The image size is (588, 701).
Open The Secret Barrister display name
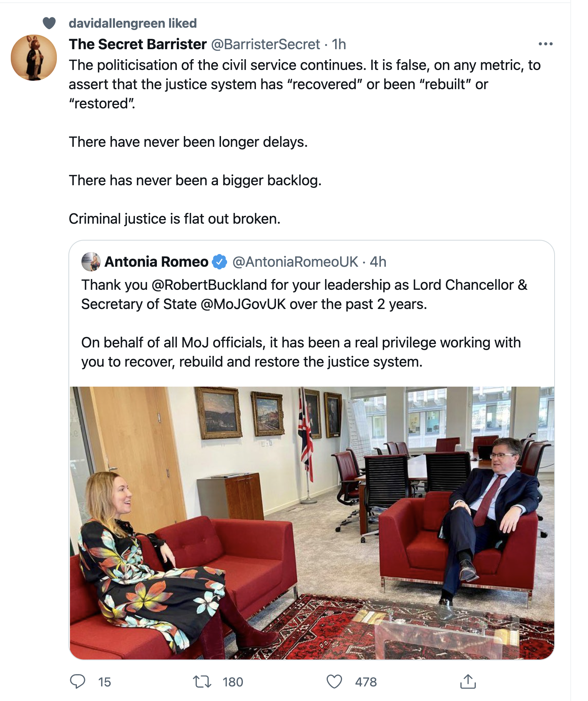[x=138, y=44]
